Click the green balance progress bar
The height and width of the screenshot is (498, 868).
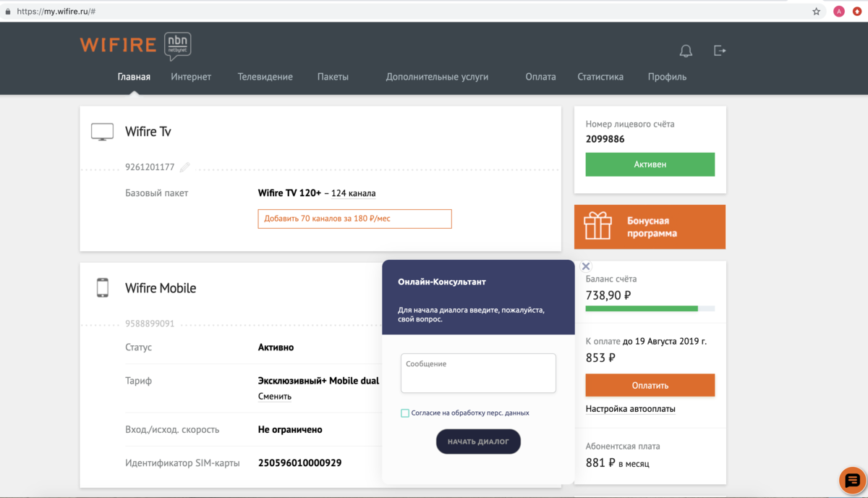point(642,309)
